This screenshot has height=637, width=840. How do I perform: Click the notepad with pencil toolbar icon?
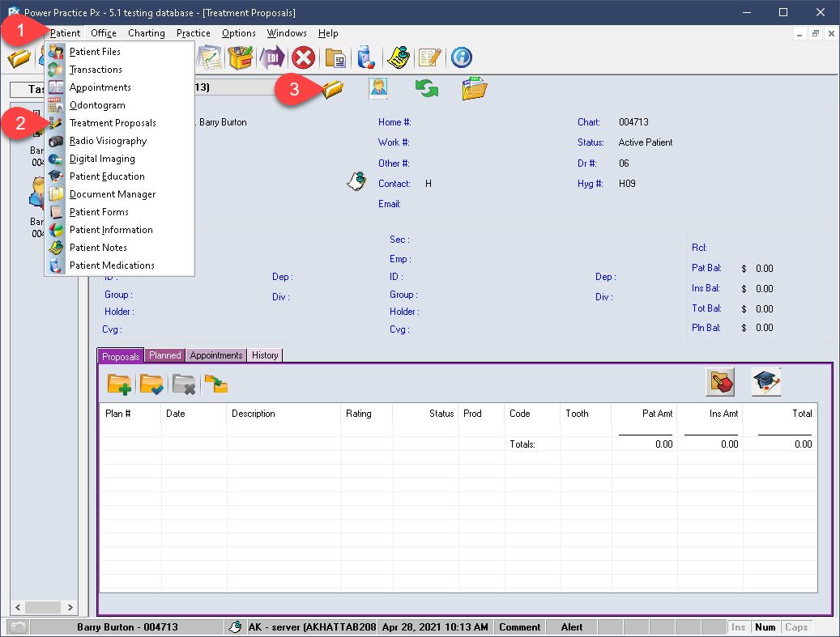(429, 57)
